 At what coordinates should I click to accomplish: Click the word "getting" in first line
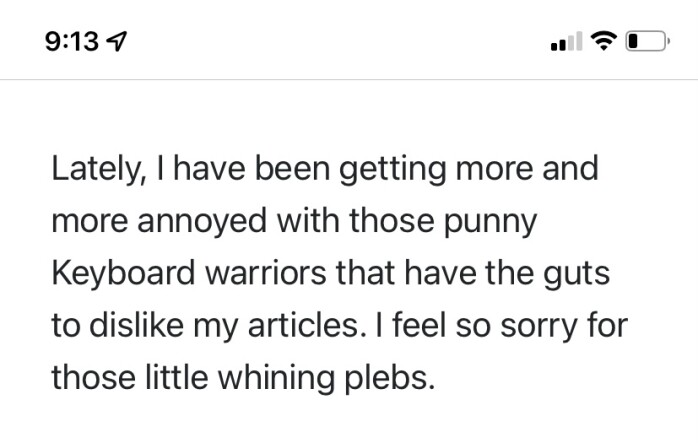[392, 170]
